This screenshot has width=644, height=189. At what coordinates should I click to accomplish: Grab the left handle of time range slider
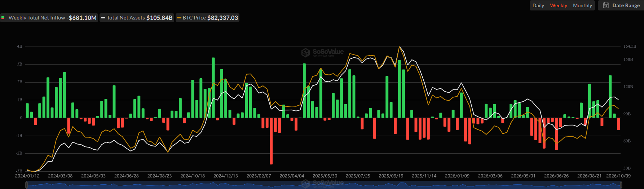tap(26, 185)
